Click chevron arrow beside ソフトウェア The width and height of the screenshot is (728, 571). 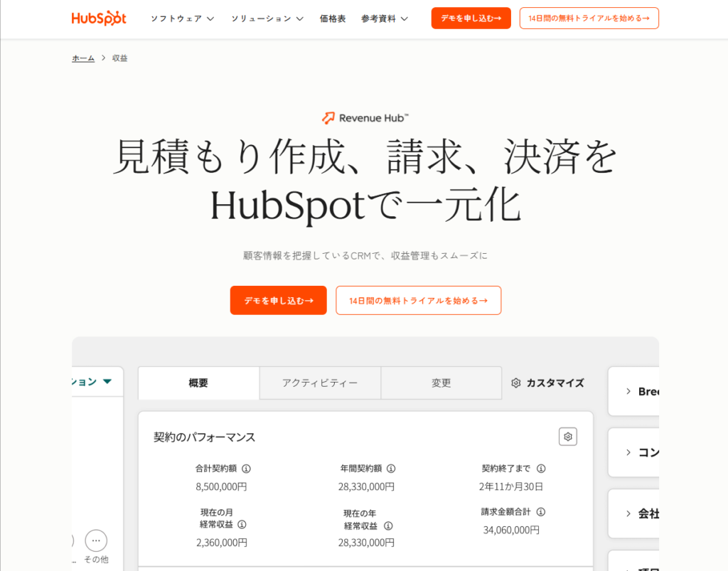tap(210, 19)
